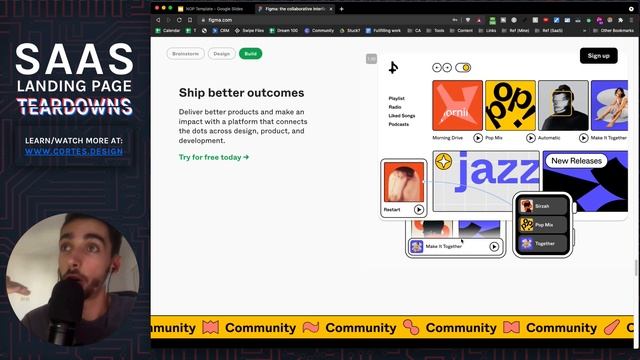Play the Automatic track

point(584,138)
